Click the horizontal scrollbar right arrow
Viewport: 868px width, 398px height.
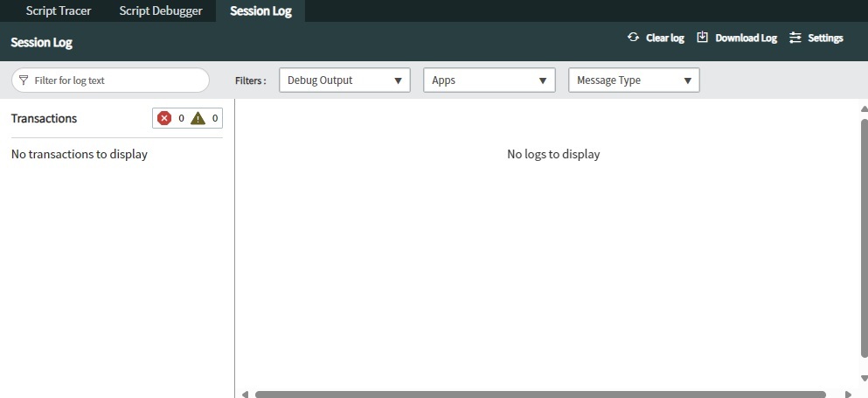tap(847, 395)
